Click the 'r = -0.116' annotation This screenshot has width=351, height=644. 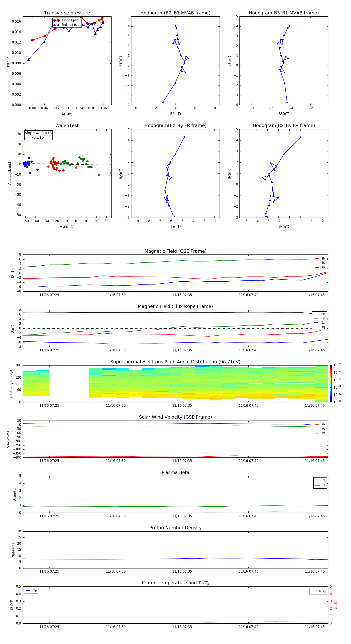35,137
